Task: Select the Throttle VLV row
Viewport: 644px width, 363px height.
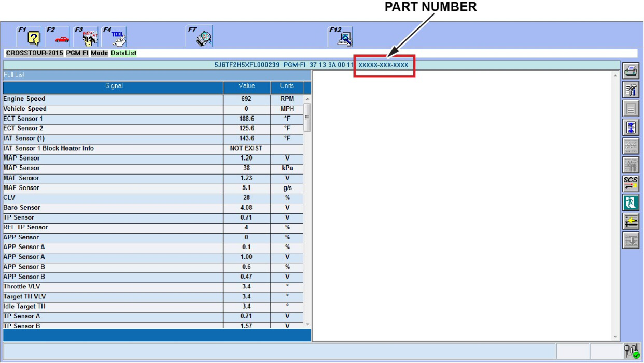Action: (152, 286)
